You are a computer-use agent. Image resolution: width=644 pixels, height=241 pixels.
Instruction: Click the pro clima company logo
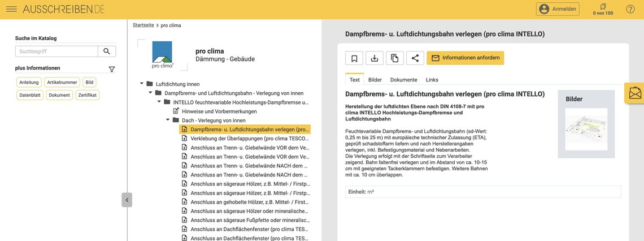(162, 55)
